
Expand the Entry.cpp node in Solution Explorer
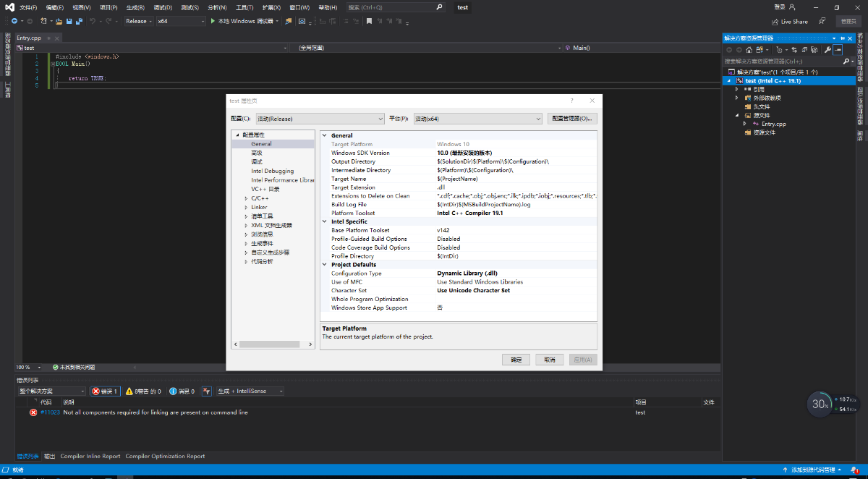[x=745, y=124]
